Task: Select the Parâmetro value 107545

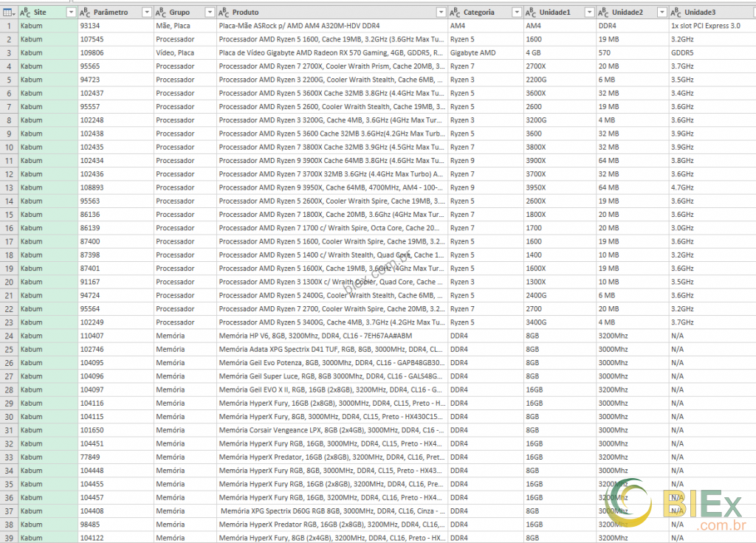Action: pos(116,39)
